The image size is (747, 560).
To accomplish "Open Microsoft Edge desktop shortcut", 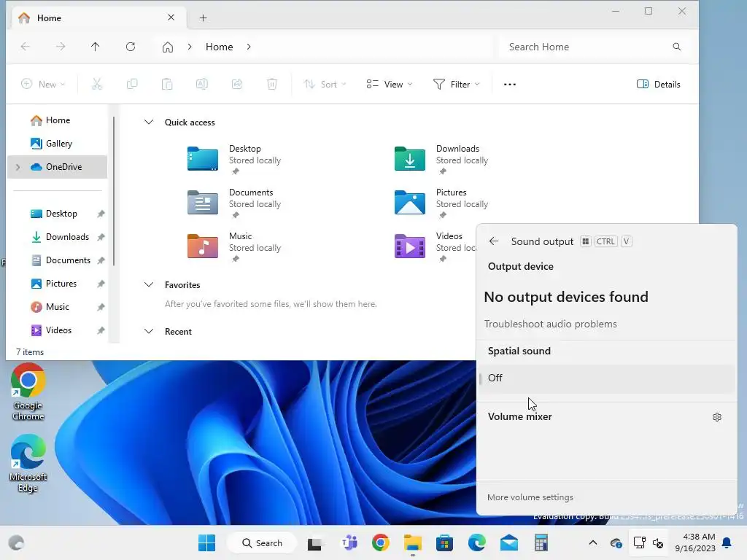I will pos(28,464).
